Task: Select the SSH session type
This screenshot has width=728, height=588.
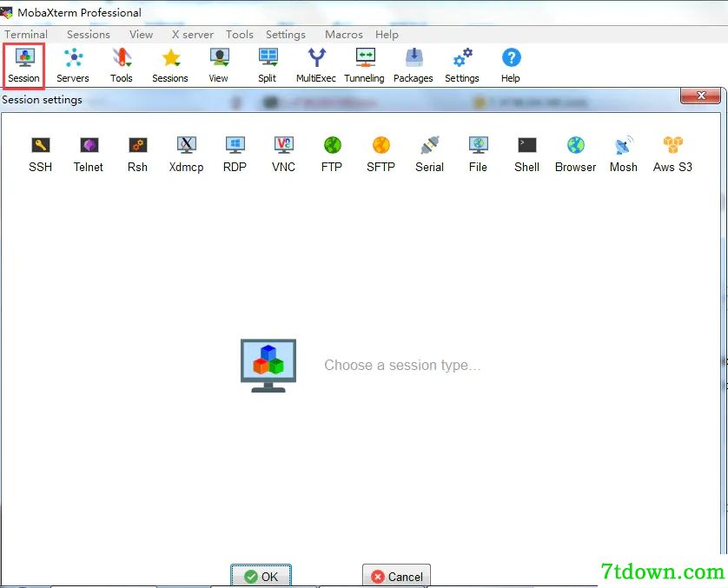Action: pyautogui.click(x=40, y=155)
